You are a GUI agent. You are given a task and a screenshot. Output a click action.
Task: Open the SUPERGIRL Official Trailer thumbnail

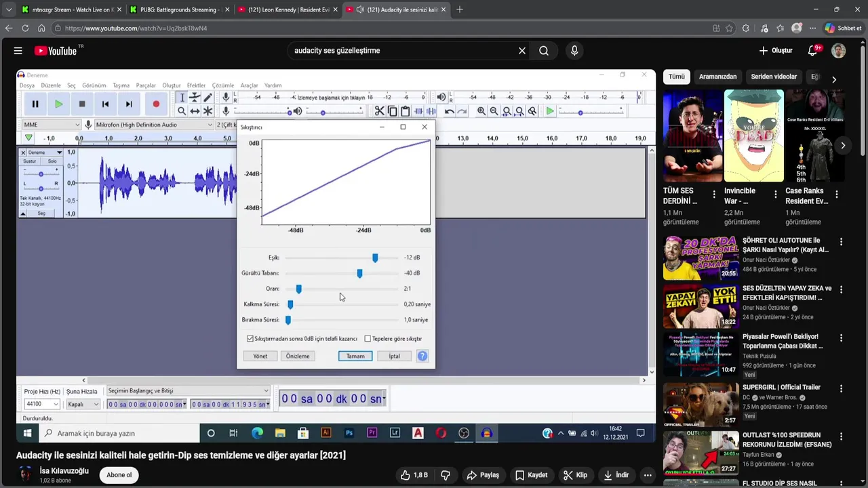tap(701, 405)
